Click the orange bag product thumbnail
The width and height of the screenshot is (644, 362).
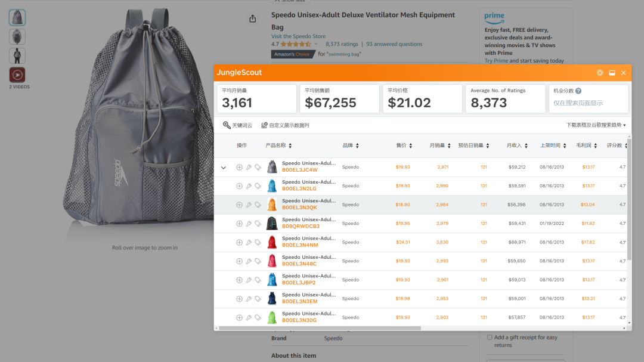pyautogui.click(x=272, y=205)
